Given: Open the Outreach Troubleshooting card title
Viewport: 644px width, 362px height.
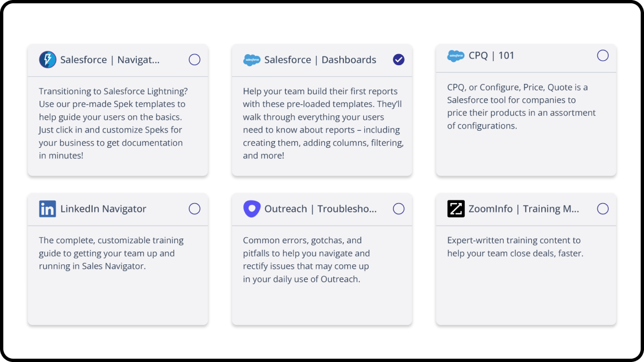Looking at the screenshot, I should (x=320, y=209).
